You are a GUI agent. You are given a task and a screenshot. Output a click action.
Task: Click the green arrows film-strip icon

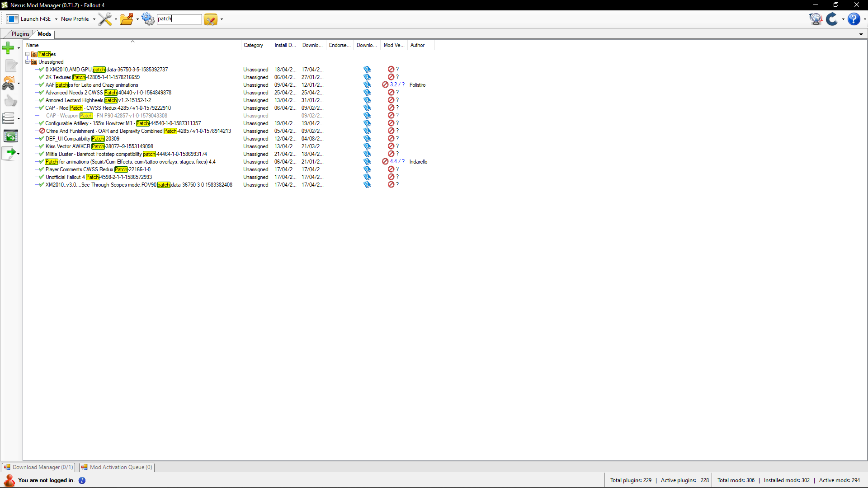[10, 136]
